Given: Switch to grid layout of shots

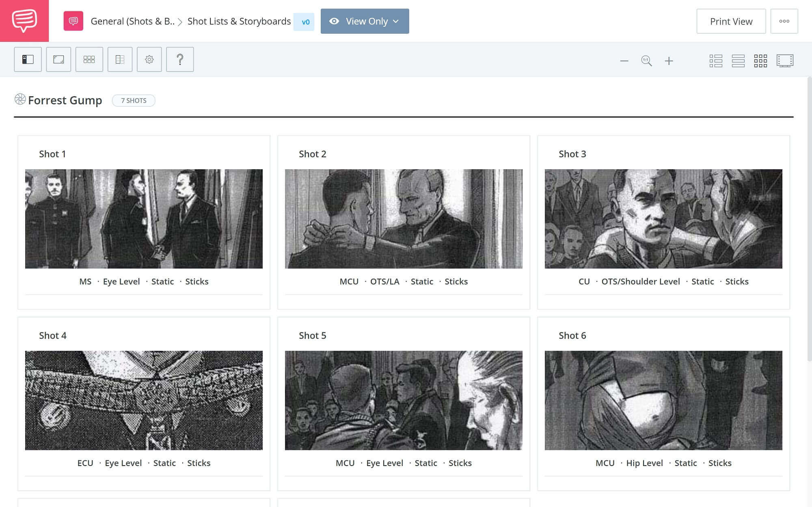Looking at the screenshot, I should pos(89,59).
